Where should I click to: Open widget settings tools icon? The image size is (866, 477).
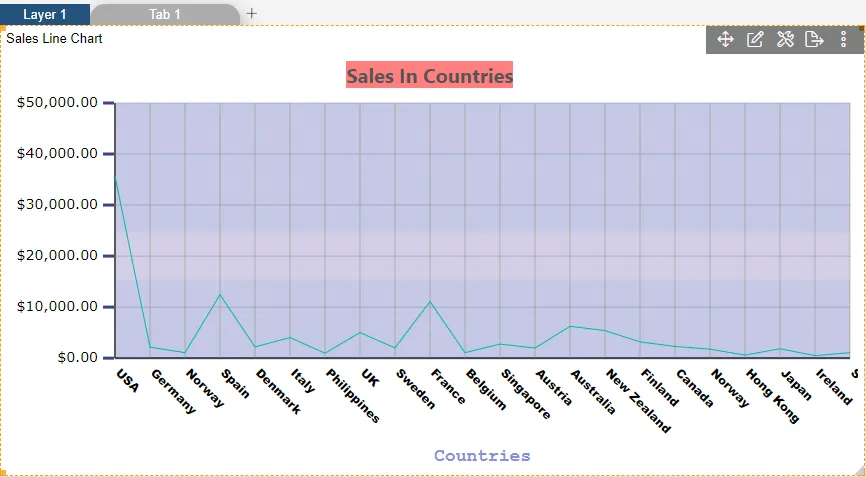click(x=785, y=40)
